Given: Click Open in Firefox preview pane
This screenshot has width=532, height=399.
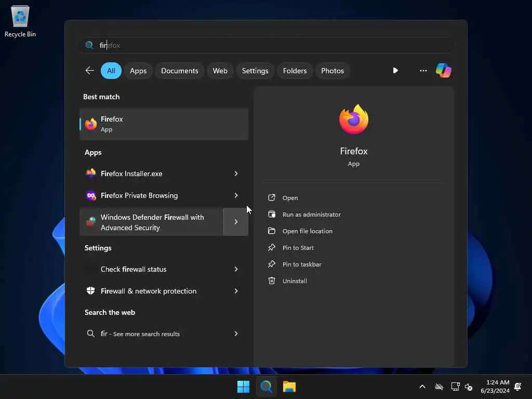Looking at the screenshot, I should point(290,198).
